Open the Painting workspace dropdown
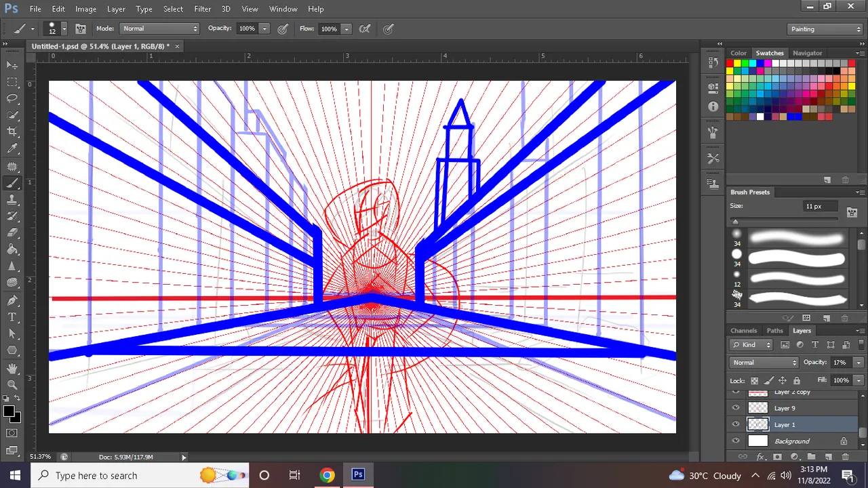 point(825,29)
